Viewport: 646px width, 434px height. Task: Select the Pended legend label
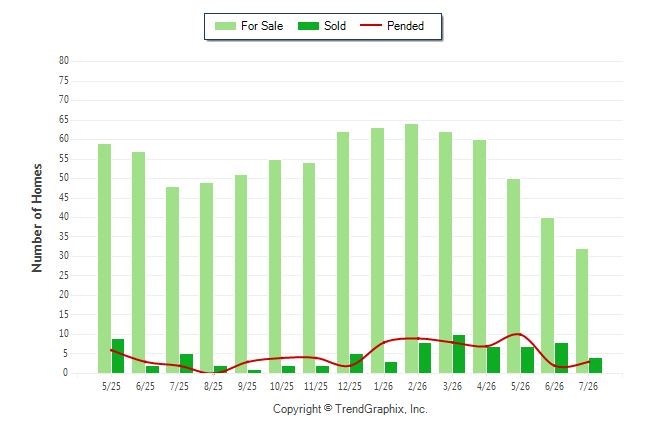405,26
